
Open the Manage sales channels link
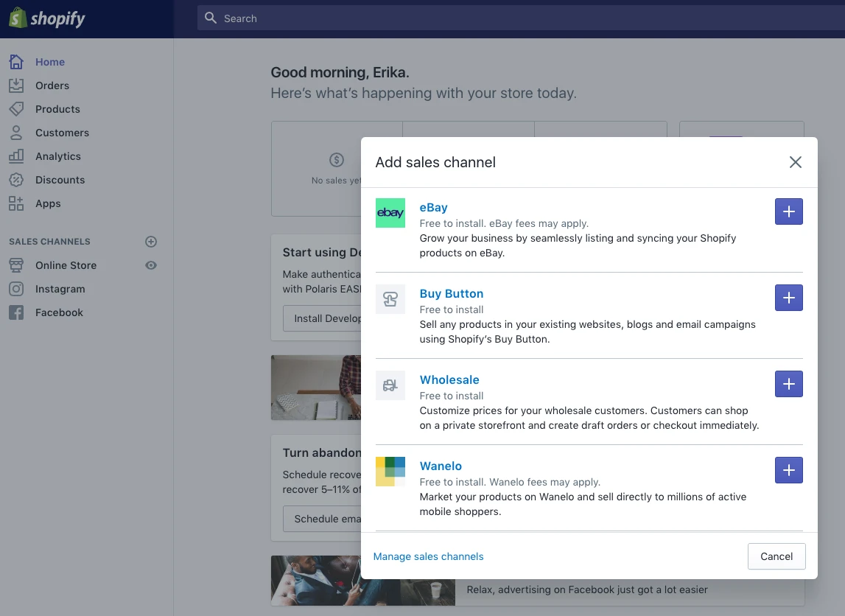tap(429, 556)
